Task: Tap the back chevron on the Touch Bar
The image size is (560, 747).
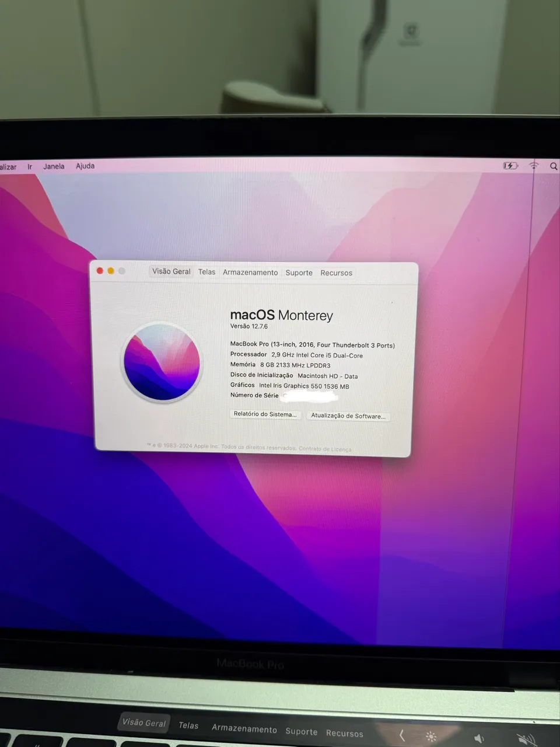Action: point(401,736)
